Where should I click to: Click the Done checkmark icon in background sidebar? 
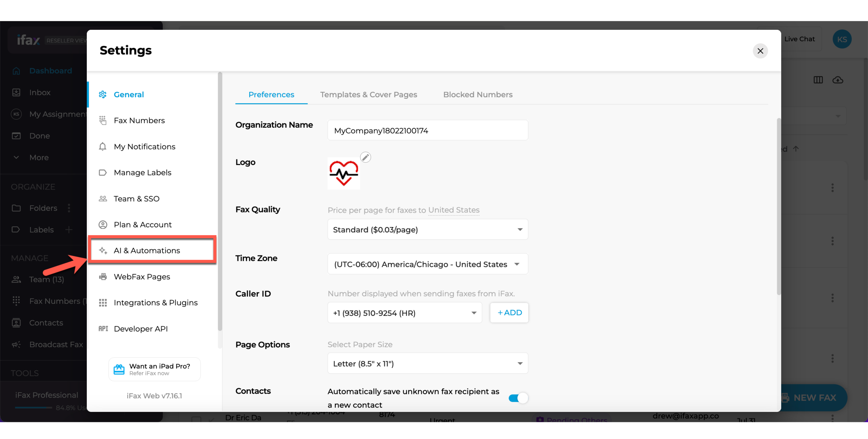coord(16,136)
